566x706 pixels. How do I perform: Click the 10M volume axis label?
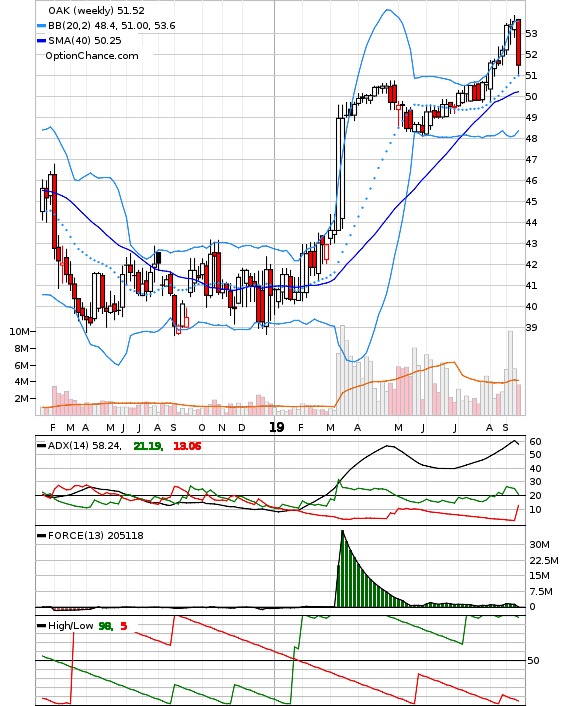point(19,332)
